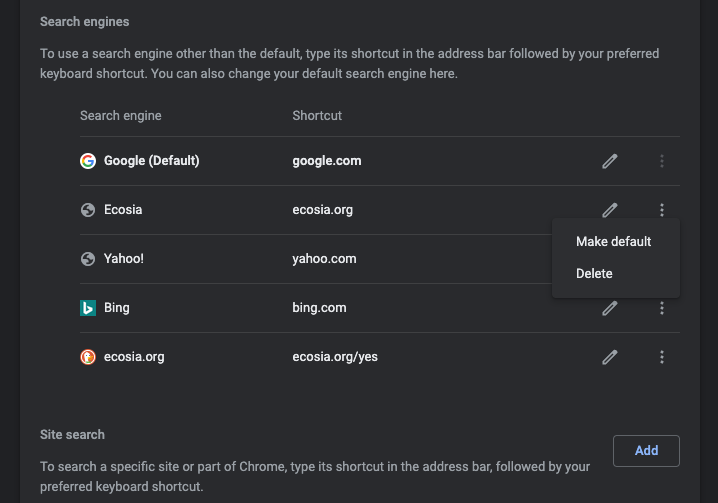Click the pencil icon for Ecosia

pos(610,210)
